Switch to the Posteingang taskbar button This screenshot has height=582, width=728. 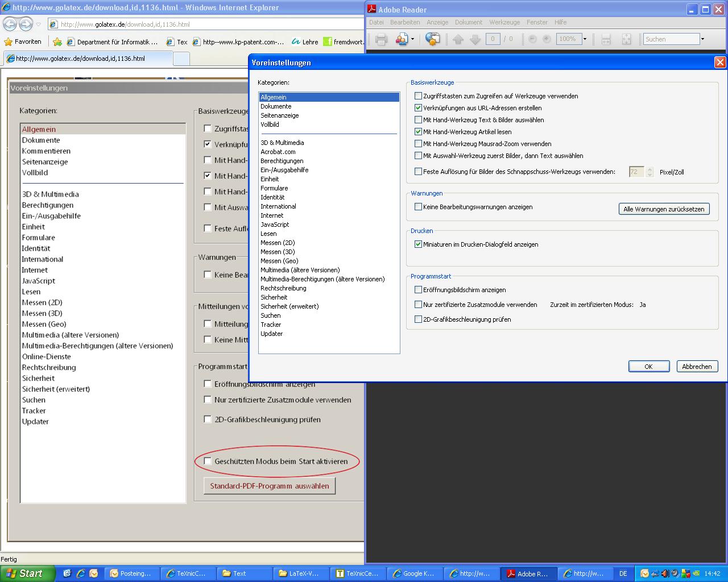(x=131, y=573)
